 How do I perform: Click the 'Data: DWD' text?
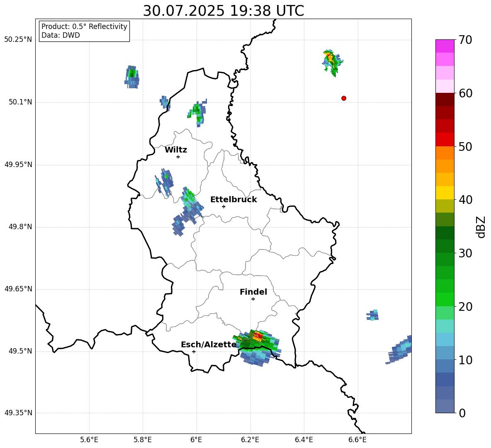(61, 35)
